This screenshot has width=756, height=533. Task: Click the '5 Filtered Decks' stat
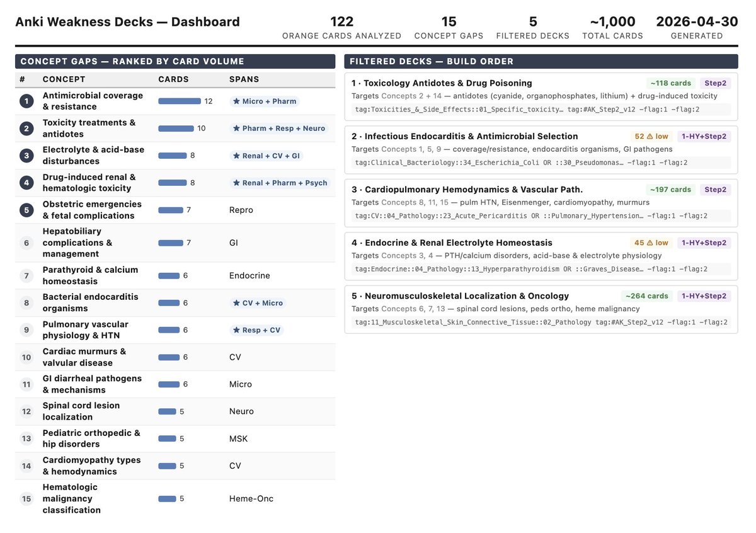[533, 28]
